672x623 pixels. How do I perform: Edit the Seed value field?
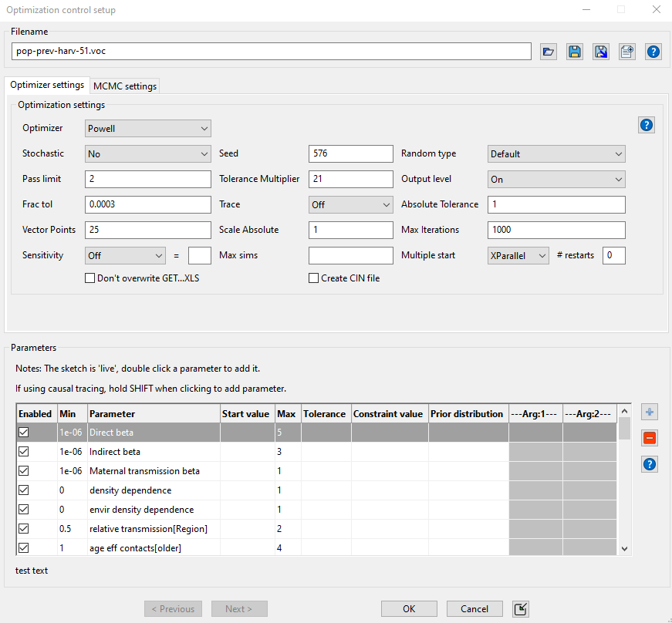coord(350,153)
